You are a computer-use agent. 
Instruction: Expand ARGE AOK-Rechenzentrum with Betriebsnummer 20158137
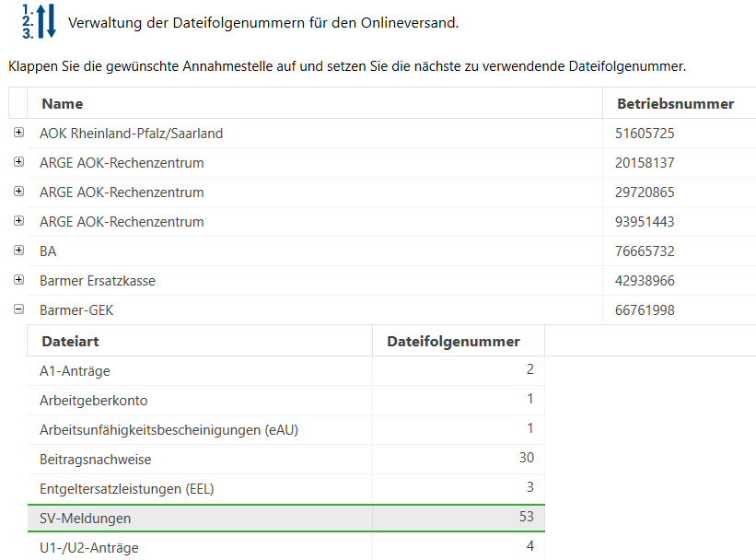coord(18,162)
